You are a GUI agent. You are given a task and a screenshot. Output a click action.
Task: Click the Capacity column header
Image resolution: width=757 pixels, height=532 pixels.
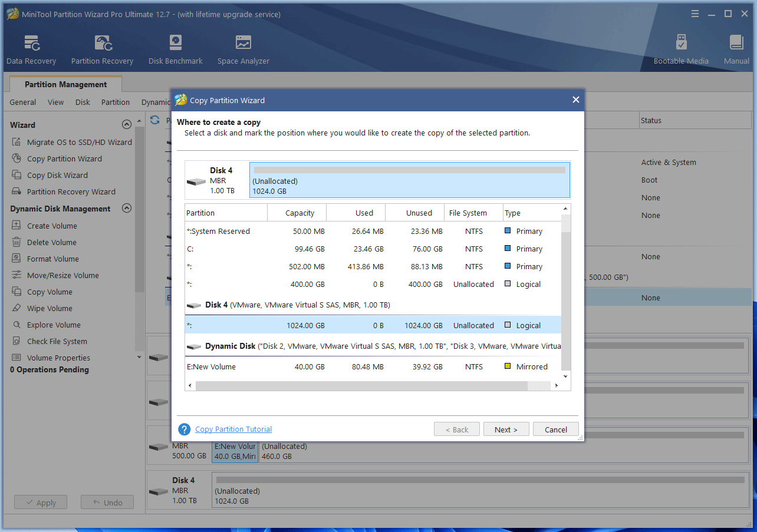(297, 213)
